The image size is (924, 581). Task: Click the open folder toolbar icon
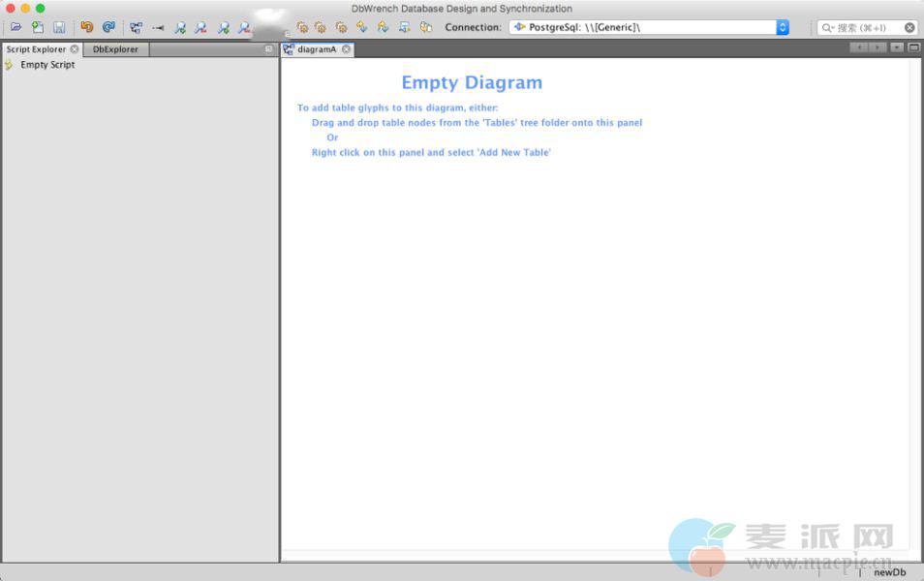(15, 27)
